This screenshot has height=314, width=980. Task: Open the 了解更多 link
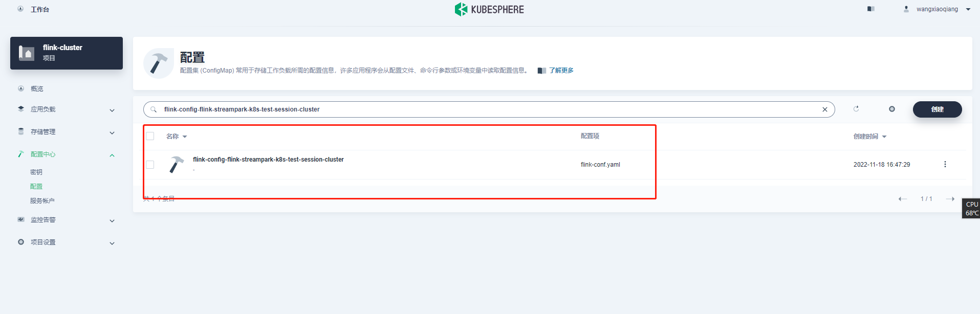point(561,71)
